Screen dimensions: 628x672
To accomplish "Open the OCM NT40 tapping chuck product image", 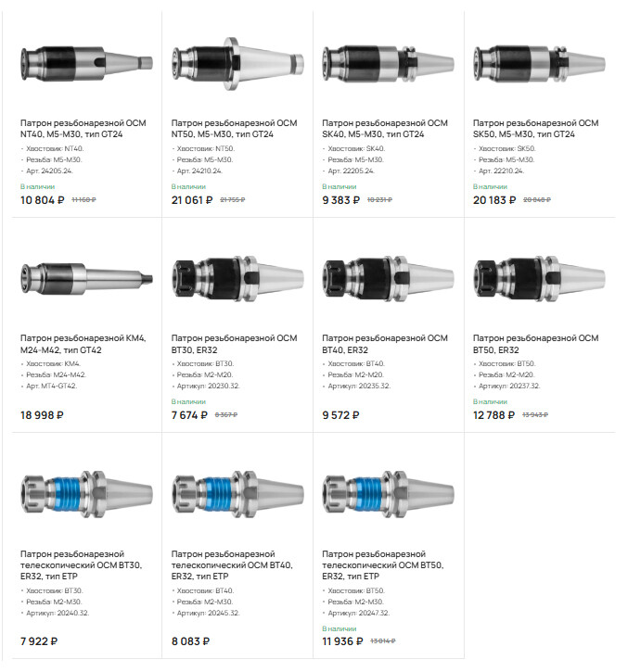I will (x=86, y=64).
